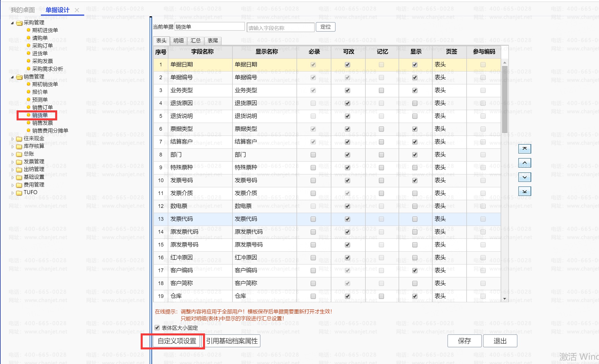Click the yellow bullet icon beside 报价单
599x364 pixels.
[28, 92]
